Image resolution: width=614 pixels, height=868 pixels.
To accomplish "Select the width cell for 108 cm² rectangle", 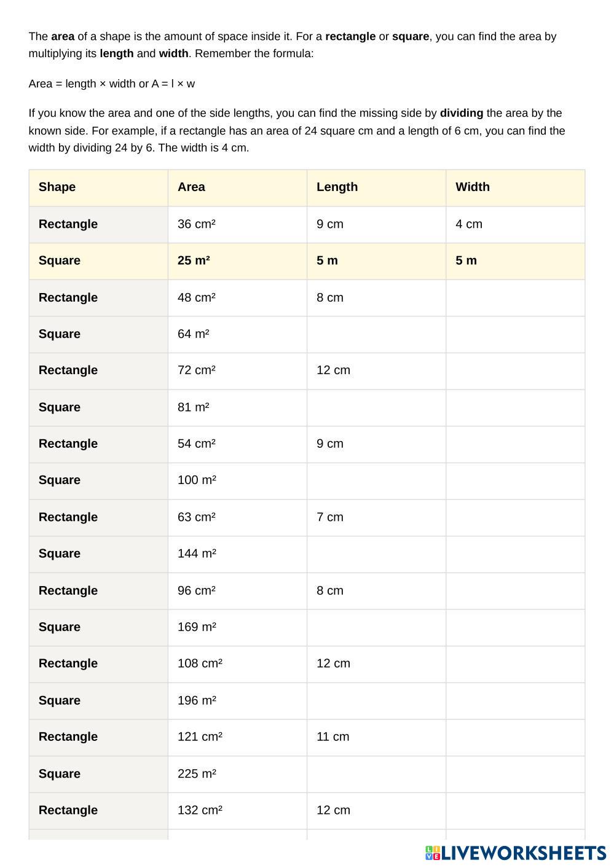I will [x=515, y=663].
